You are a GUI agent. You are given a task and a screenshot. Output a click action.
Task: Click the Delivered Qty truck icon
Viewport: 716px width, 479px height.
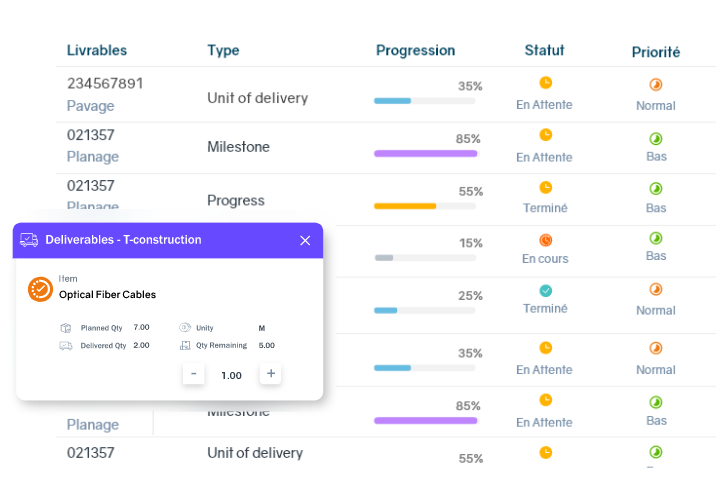pyautogui.click(x=66, y=345)
